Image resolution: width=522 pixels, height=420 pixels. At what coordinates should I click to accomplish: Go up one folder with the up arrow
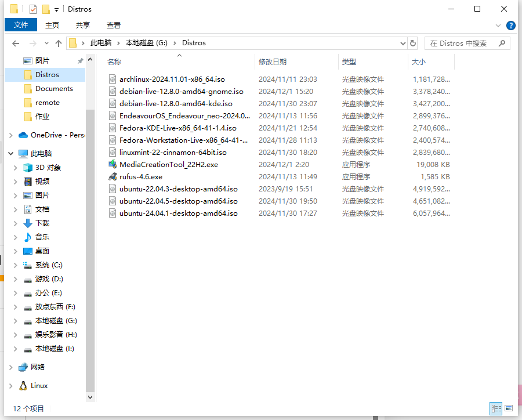click(59, 44)
